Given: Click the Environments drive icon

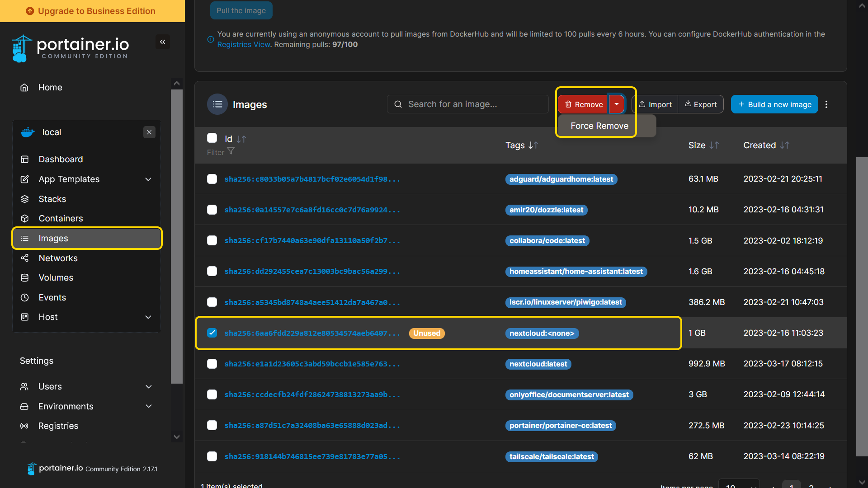Looking at the screenshot, I should click(x=24, y=407).
